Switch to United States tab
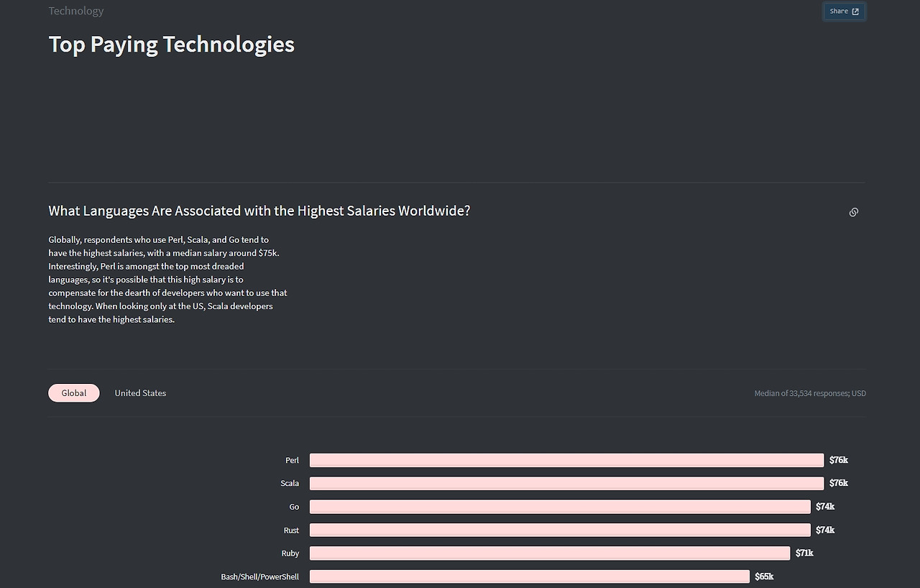The width and height of the screenshot is (920, 588). pyautogui.click(x=140, y=393)
